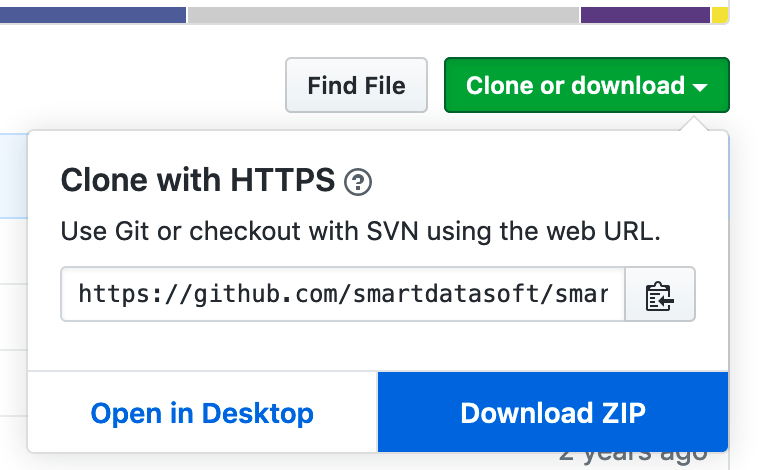Click the blue Download ZIP button
772x470 pixels.
point(553,412)
